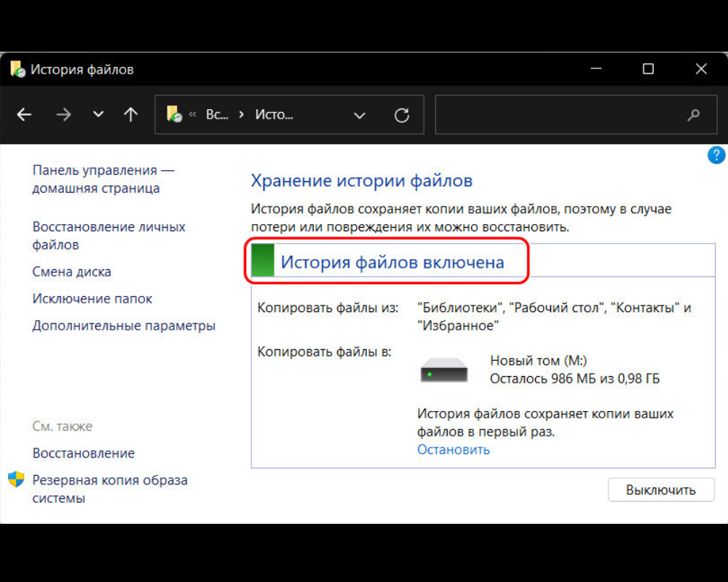Open 'Панель управления — домашняя страница'
This screenshot has height=582, width=728.
click(x=103, y=179)
